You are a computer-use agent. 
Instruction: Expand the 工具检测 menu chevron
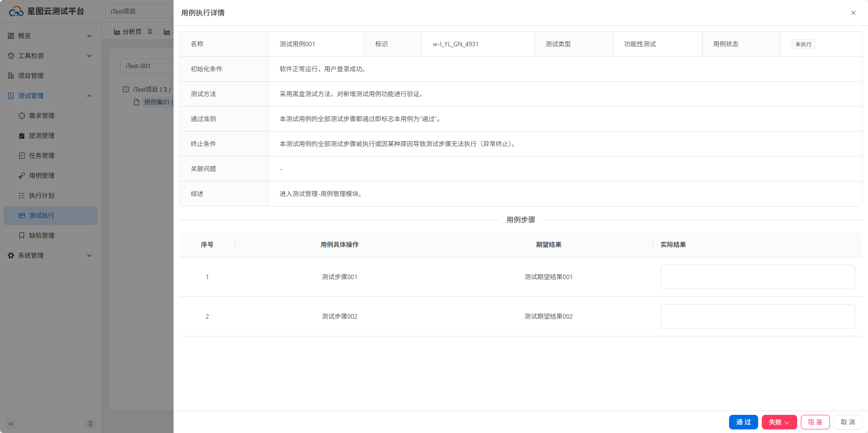tap(89, 56)
